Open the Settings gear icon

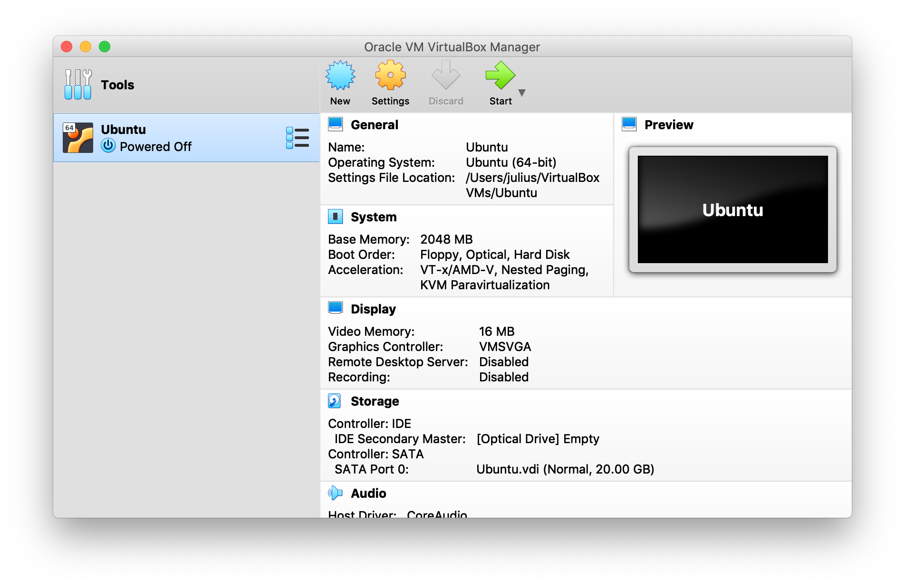390,76
